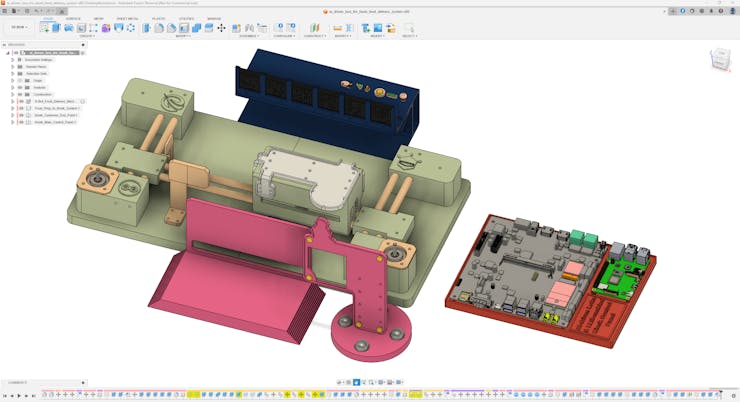Click the Create Sketch tool icon
This screenshot has height=402, width=740.
(x=44, y=28)
